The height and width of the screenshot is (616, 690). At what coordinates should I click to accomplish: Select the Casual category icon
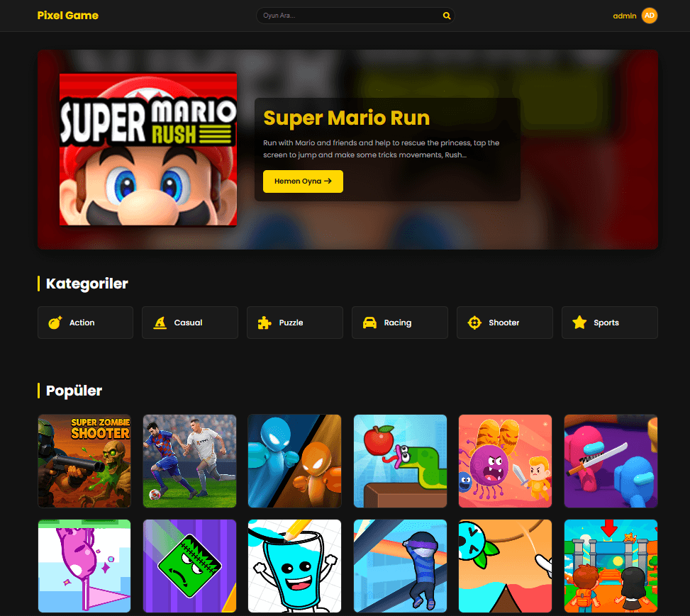[160, 323]
